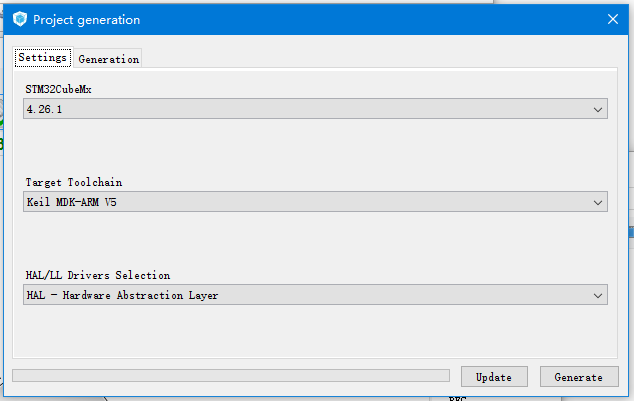Close the Project generation dialog

tap(613, 19)
